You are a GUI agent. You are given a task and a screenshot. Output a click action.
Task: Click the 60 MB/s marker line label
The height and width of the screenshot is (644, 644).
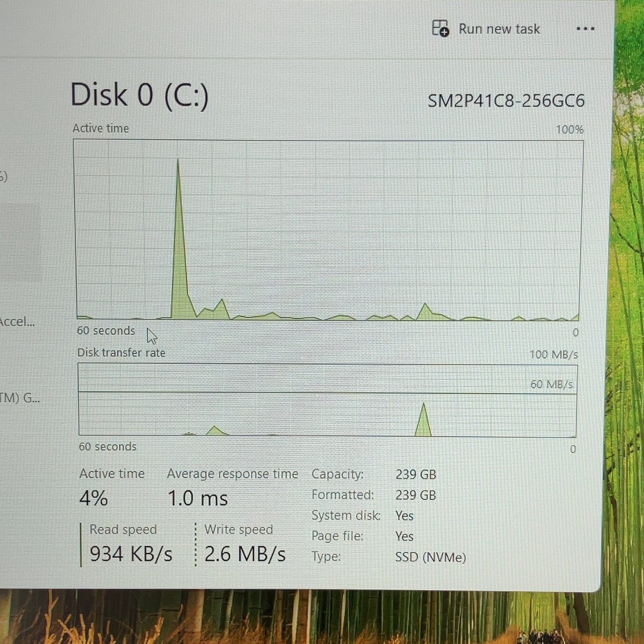(x=551, y=384)
